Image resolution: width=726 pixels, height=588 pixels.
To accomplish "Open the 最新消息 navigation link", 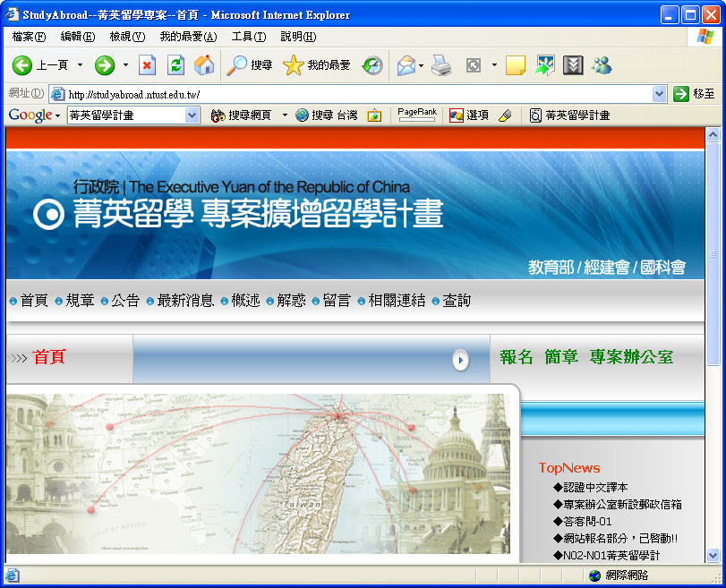I will pos(185,301).
